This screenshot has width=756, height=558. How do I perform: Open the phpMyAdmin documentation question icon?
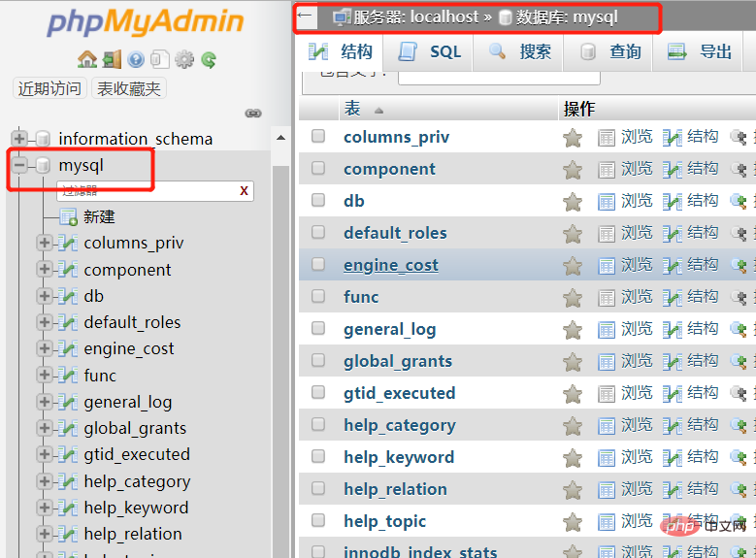[x=136, y=60]
